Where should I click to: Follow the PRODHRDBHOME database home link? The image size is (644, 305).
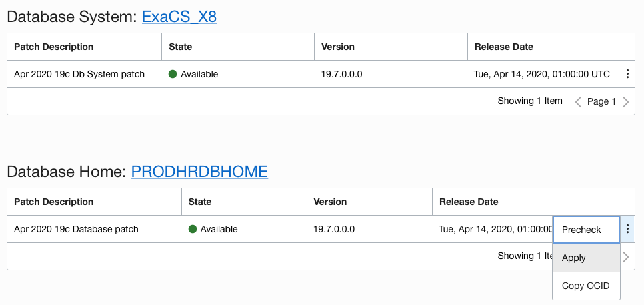click(x=199, y=172)
